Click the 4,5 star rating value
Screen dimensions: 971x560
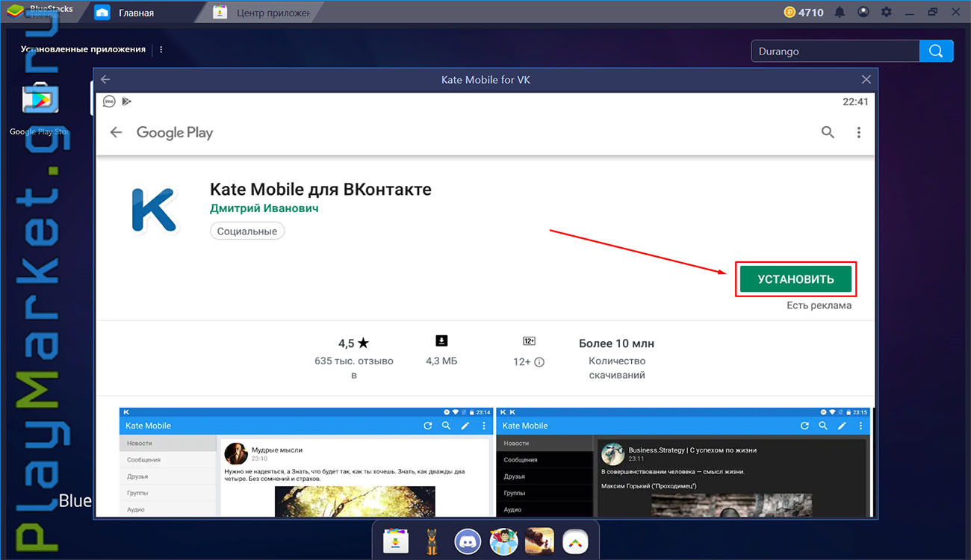353,343
